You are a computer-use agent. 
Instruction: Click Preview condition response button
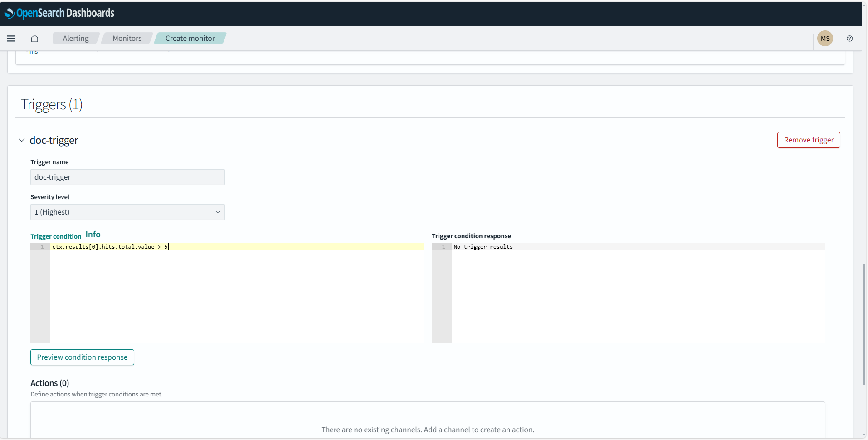click(x=82, y=357)
